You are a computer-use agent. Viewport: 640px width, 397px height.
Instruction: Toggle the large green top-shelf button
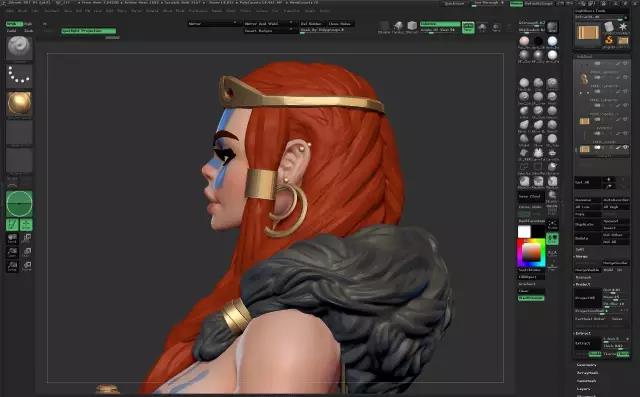click(x=468, y=27)
